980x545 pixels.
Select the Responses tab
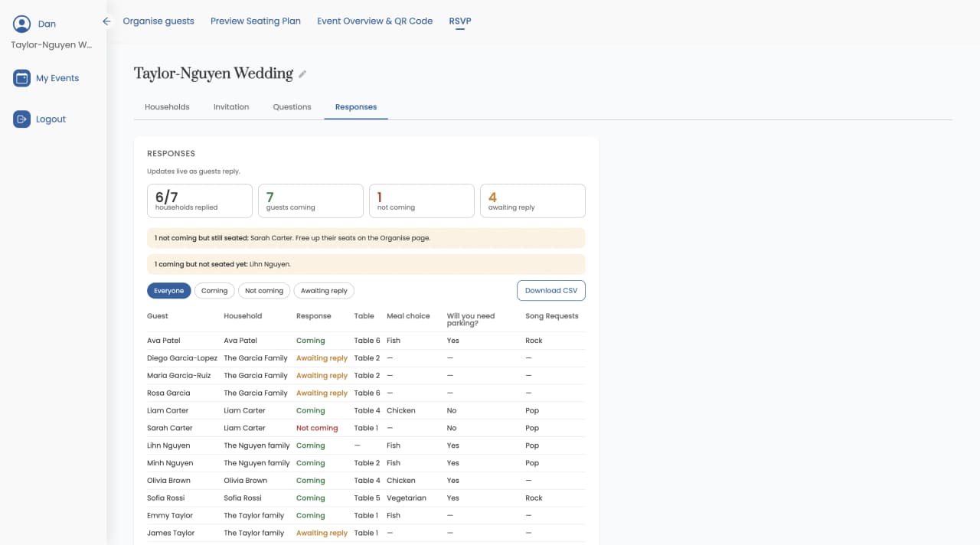pyautogui.click(x=356, y=107)
